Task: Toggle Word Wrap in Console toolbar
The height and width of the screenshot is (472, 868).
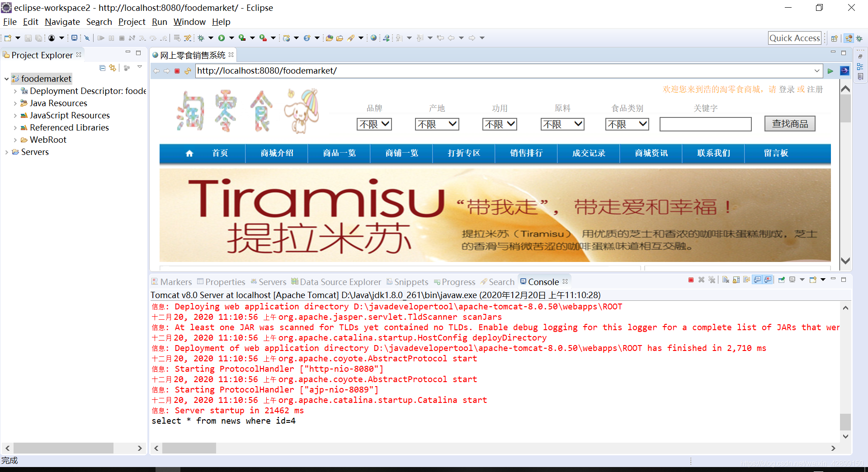Action: pos(746,280)
